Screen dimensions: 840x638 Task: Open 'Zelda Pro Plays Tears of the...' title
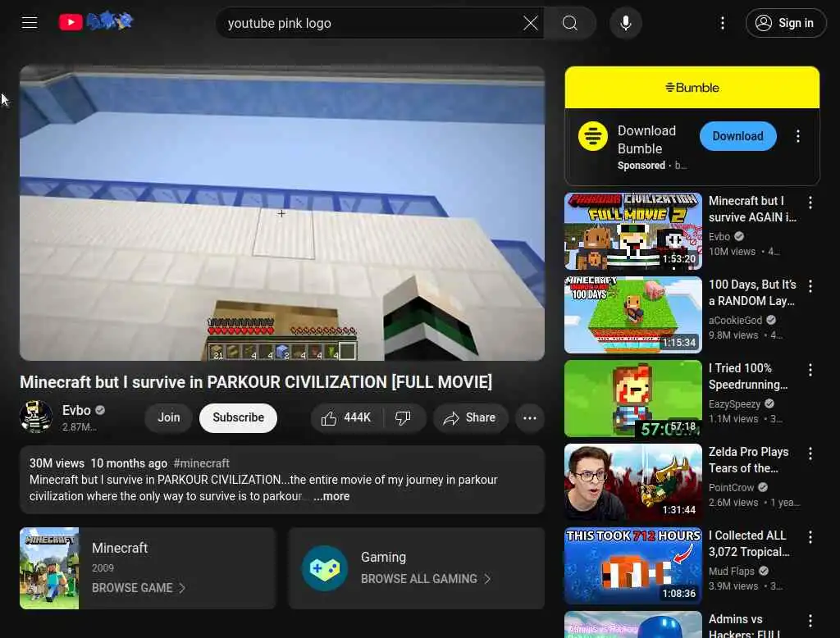click(x=748, y=459)
